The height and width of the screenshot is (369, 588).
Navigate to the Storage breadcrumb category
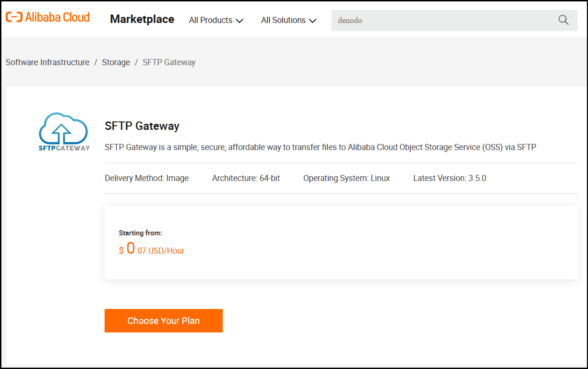coord(116,62)
